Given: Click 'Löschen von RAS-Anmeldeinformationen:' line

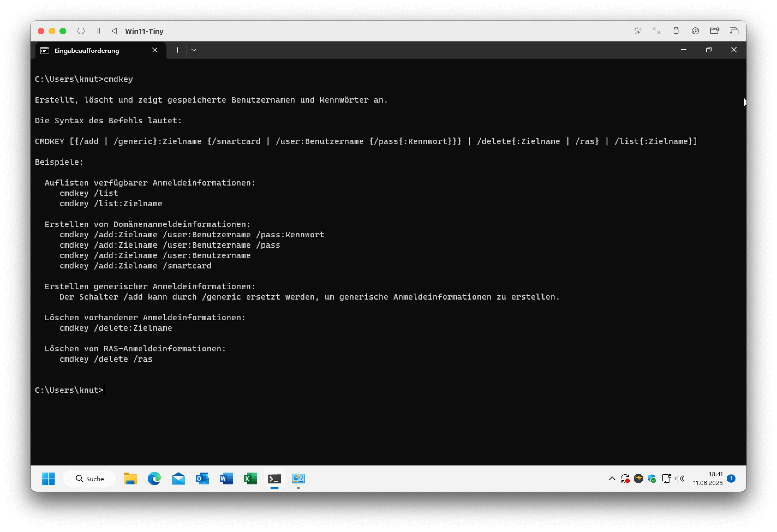Looking at the screenshot, I should point(135,349).
